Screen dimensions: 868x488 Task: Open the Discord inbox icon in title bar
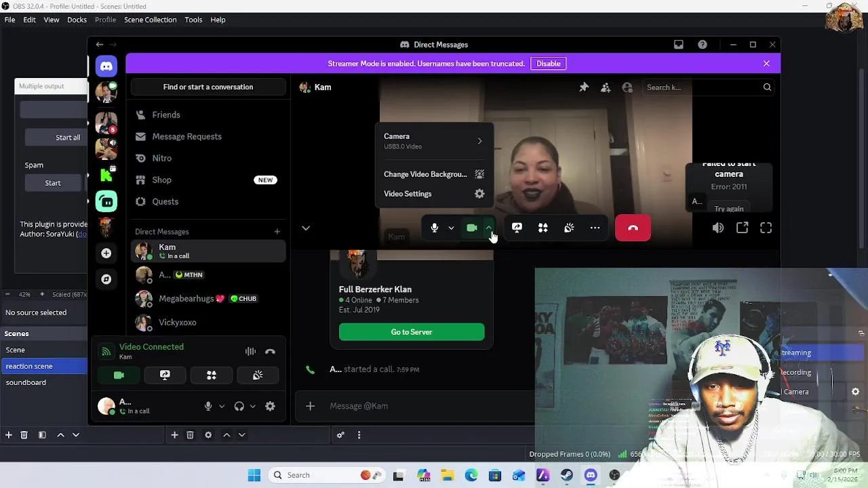(679, 45)
